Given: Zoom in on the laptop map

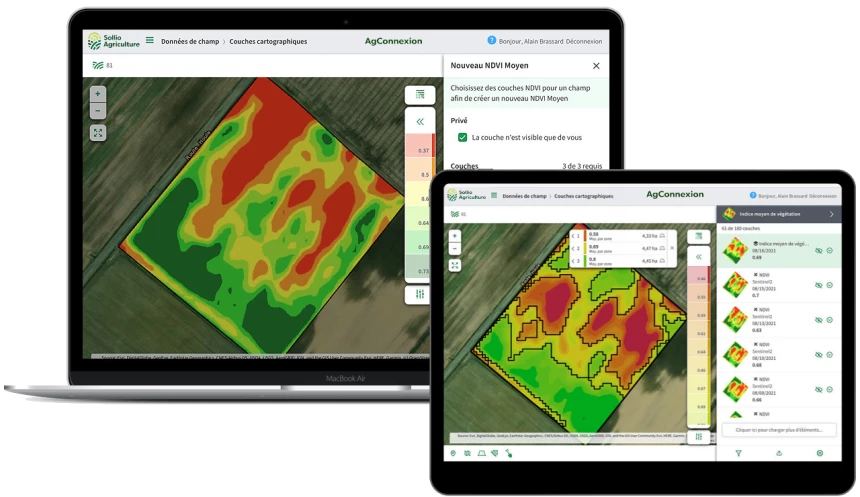Looking at the screenshot, I should point(97,93).
